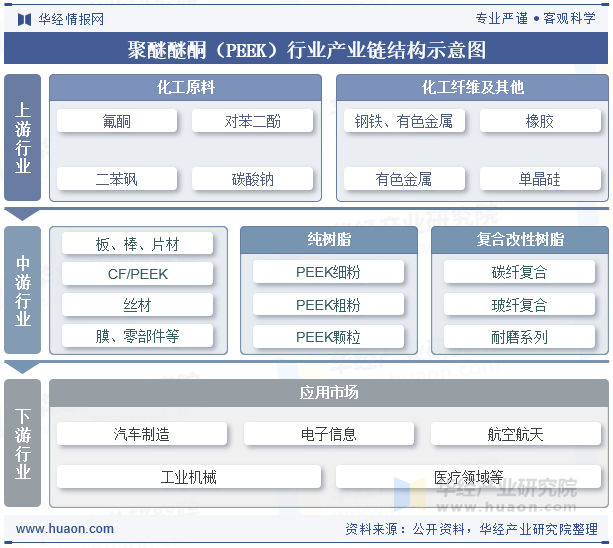Click the 下游行业 side label
The width and height of the screenshot is (613, 548).
pyautogui.click(x=23, y=443)
